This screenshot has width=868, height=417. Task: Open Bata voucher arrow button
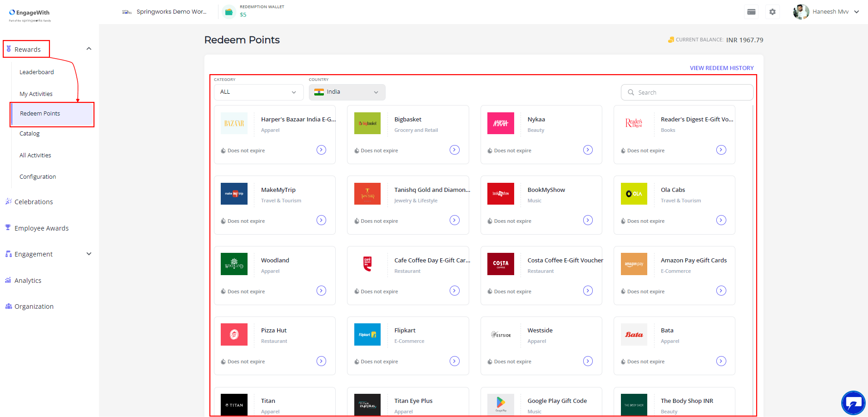(721, 361)
